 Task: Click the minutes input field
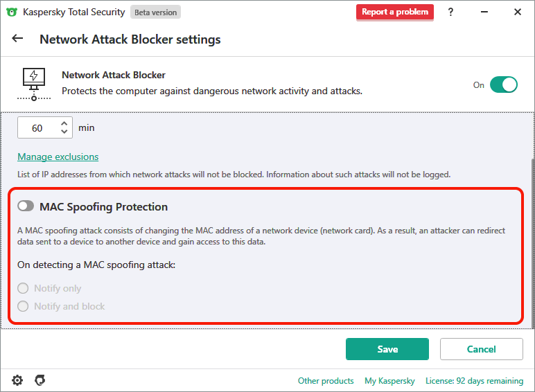[38, 128]
